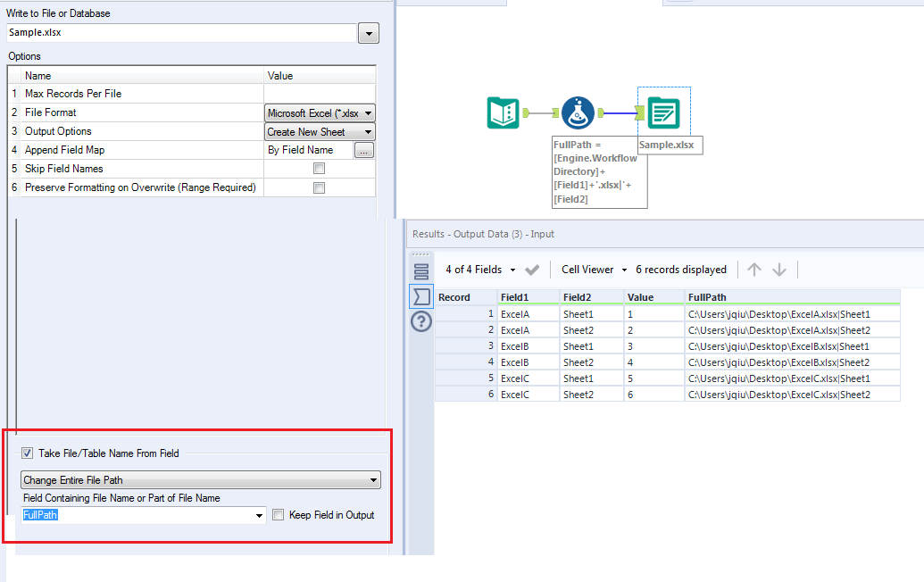
Task: Uncheck Take File/Table Name From Field
Action: 27,453
